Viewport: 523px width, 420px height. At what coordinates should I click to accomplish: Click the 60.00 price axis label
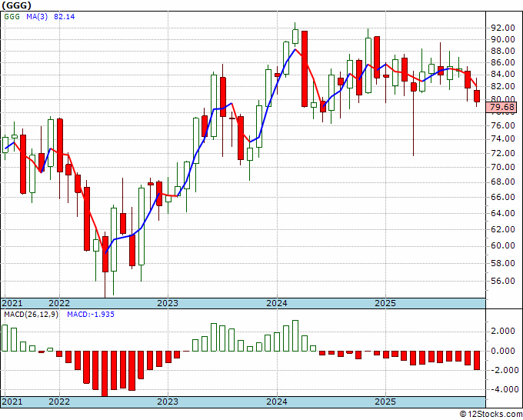click(x=503, y=246)
